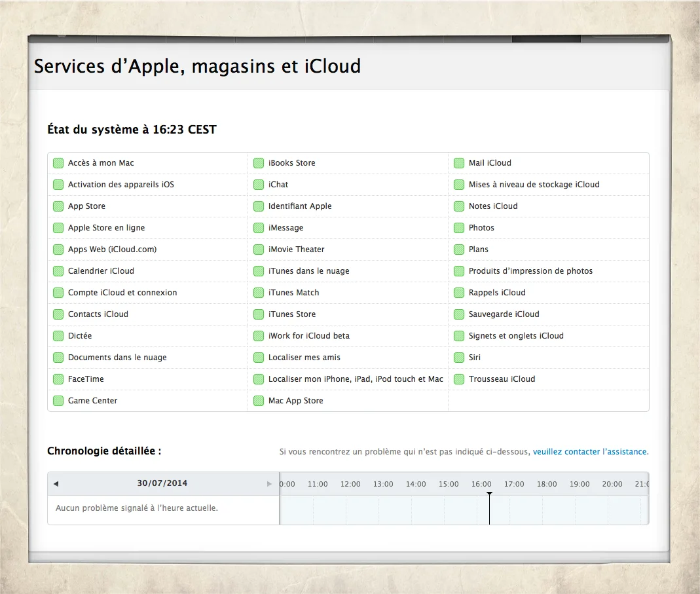Click the iMovie Theater status icon

259,250
